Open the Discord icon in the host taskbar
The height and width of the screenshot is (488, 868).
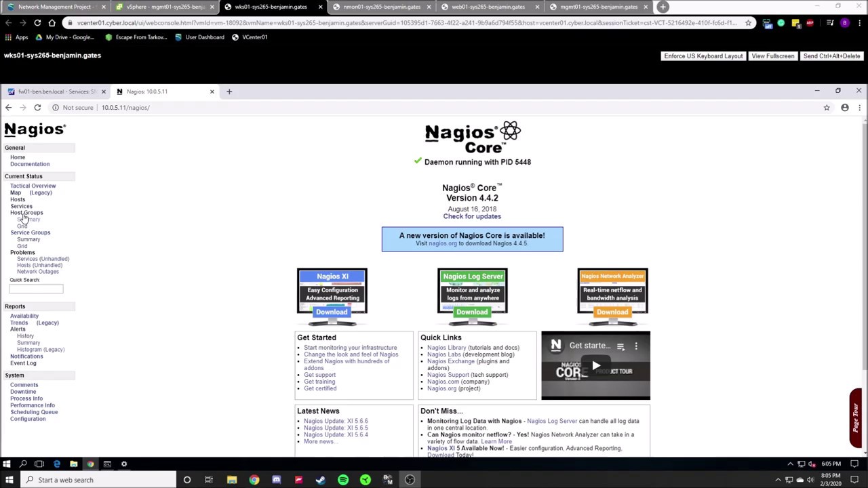point(276,480)
